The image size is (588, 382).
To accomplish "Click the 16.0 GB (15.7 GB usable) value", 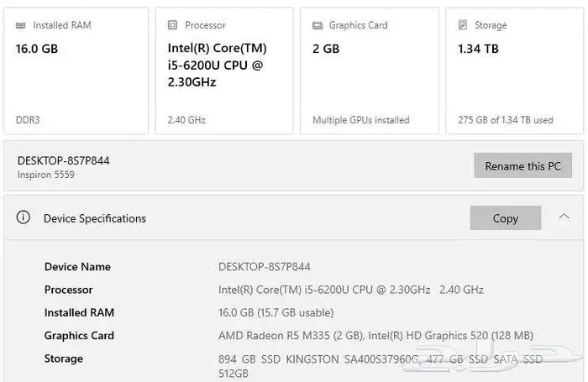I will (276, 312).
